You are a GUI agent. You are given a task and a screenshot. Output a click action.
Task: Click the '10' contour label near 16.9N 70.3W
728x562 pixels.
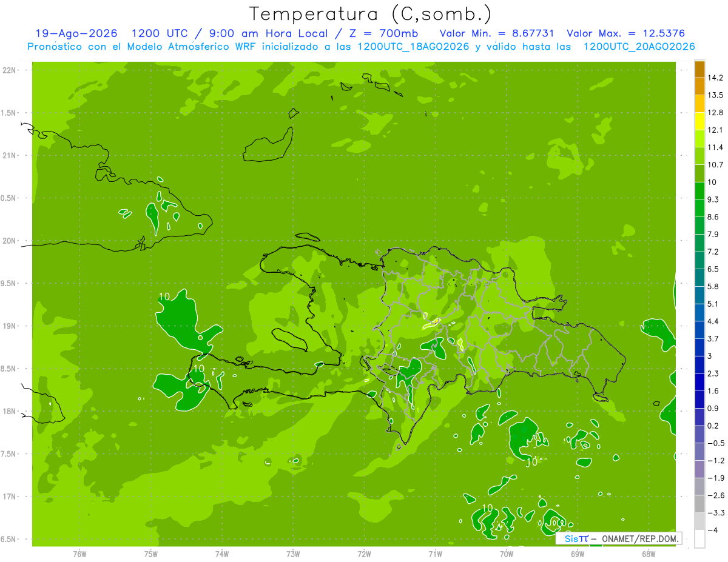tap(487, 508)
